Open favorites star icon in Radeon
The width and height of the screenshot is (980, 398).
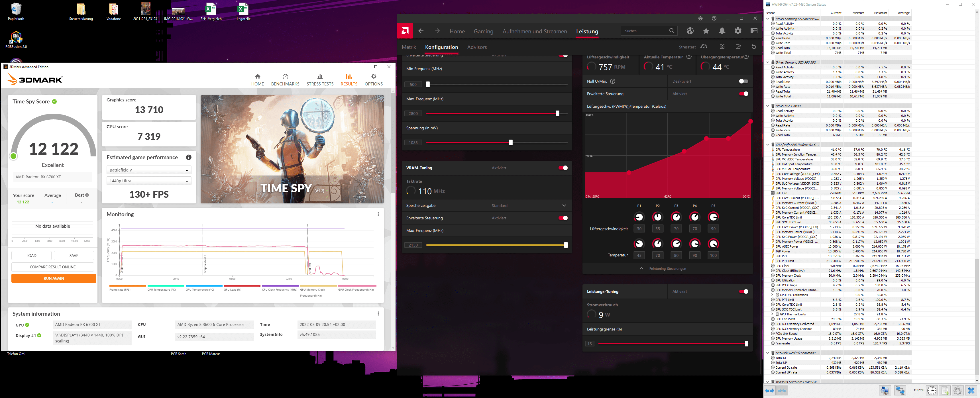tap(706, 31)
